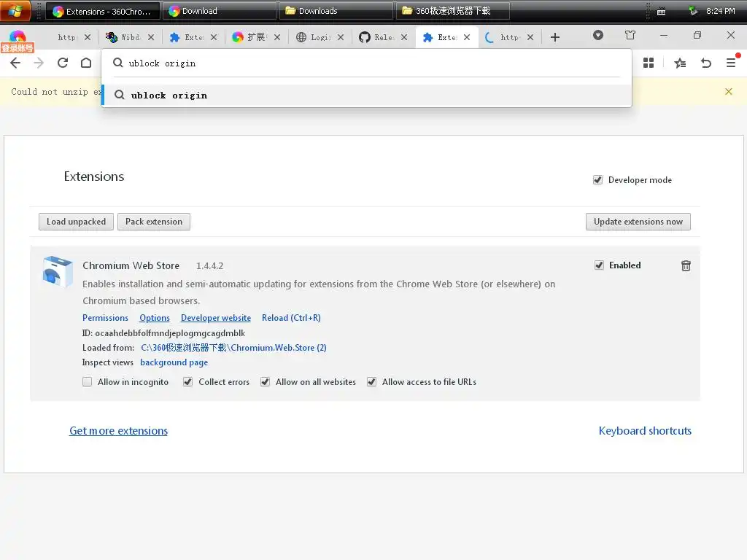This screenshot has height=560, width=747.
Task: Open Download browser window in taskbar
Action: pyautogui.click(x=220, y=11)
